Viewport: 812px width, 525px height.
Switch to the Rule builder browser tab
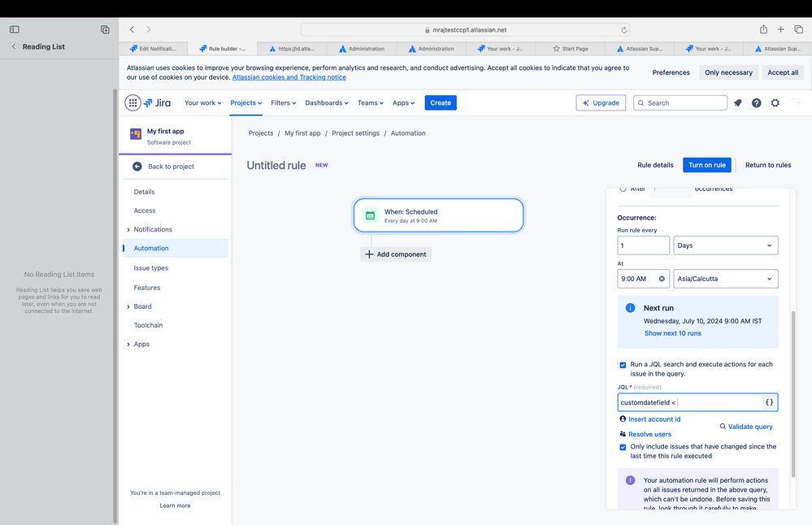click(x=223, y=49)
